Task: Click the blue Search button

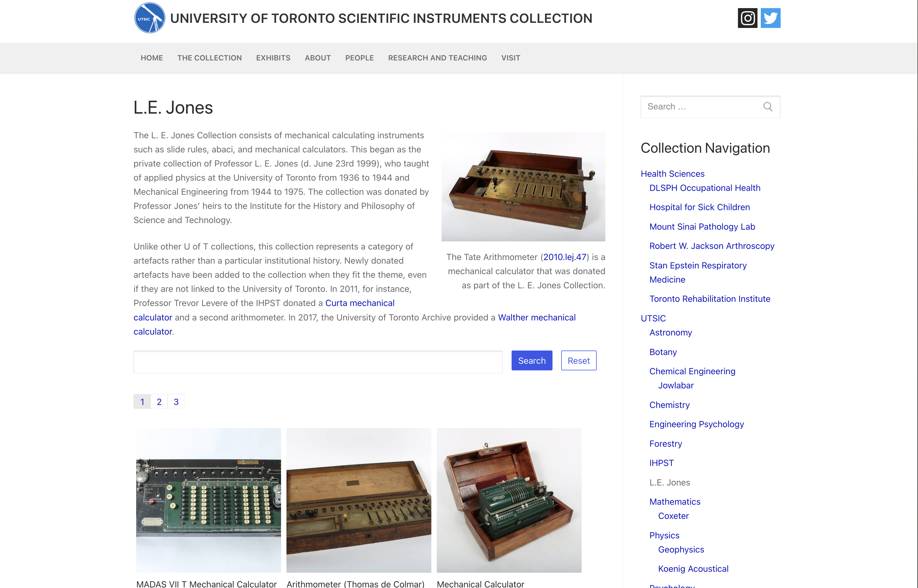Action: click(x=532, y=360)
